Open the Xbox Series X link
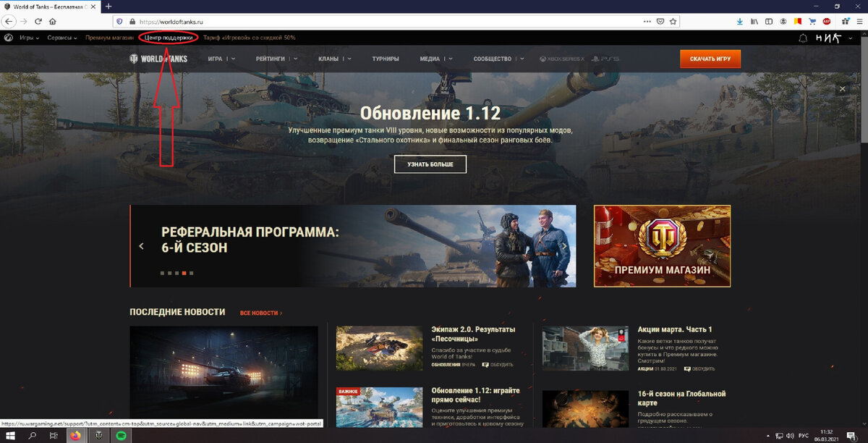Viewport: 868px width, 443px height. 561,59
